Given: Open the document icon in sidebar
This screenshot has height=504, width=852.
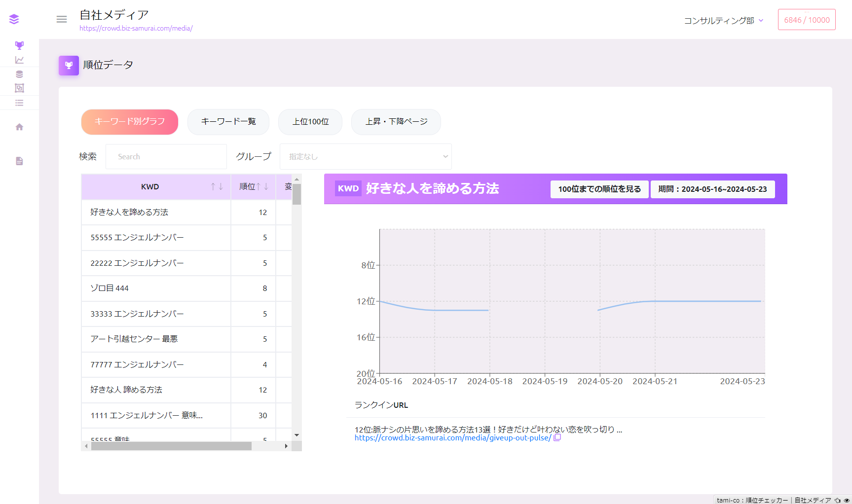Looking at the screenshot, I should (x=19, y=161).
